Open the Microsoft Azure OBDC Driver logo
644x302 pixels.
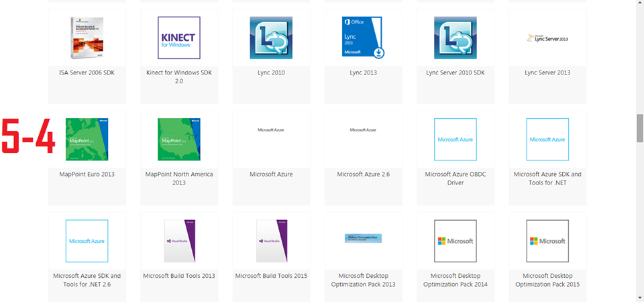(455, 140)
